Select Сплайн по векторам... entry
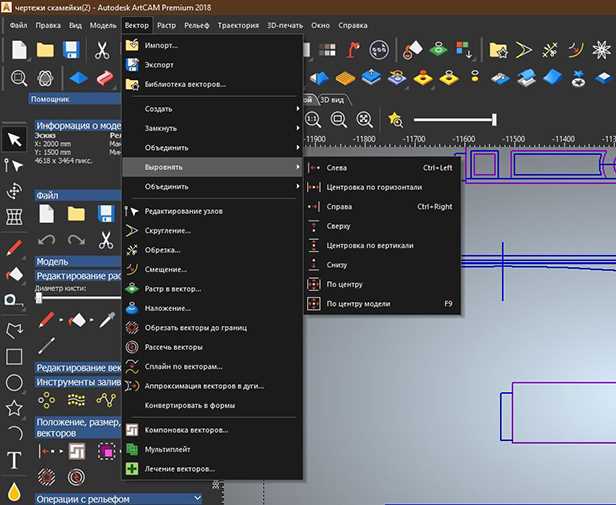 (212, 367)
